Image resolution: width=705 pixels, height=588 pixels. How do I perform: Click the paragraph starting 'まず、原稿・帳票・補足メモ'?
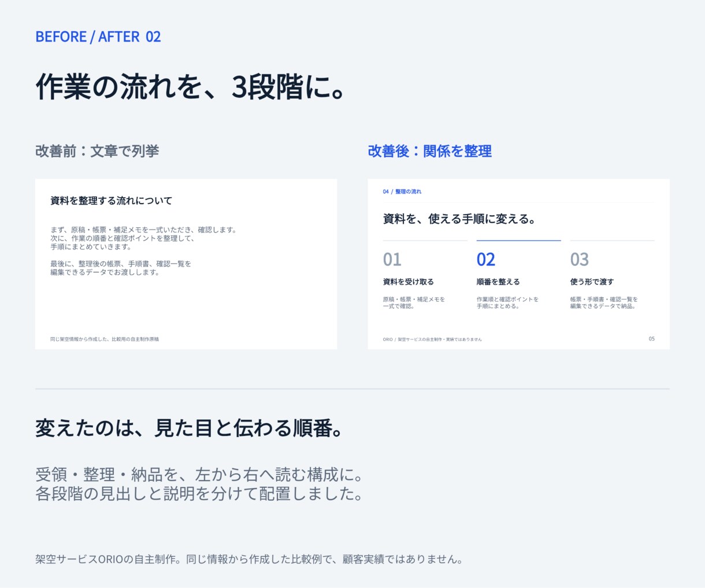(144, 238)
